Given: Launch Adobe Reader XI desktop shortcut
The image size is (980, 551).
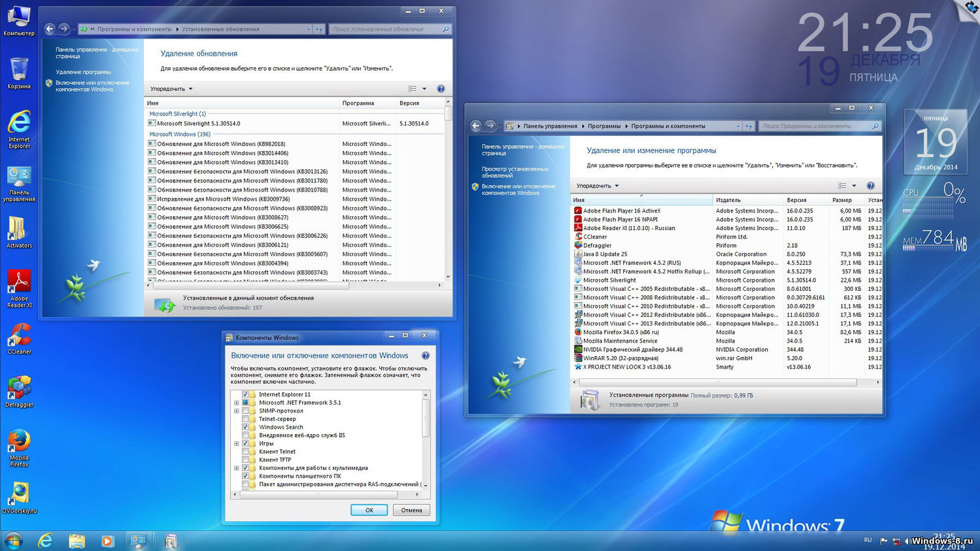Looking at the screenshot, I should coord(19,289).
